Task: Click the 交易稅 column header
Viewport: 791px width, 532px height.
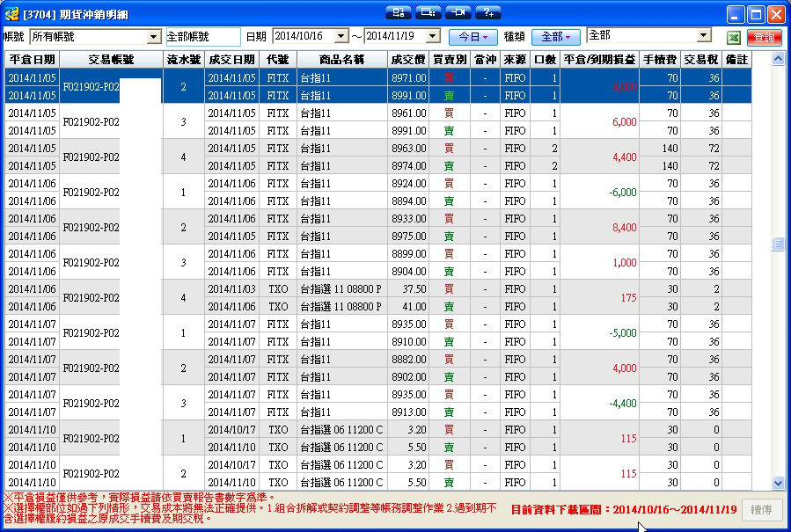Action: (x=701, y=60)
